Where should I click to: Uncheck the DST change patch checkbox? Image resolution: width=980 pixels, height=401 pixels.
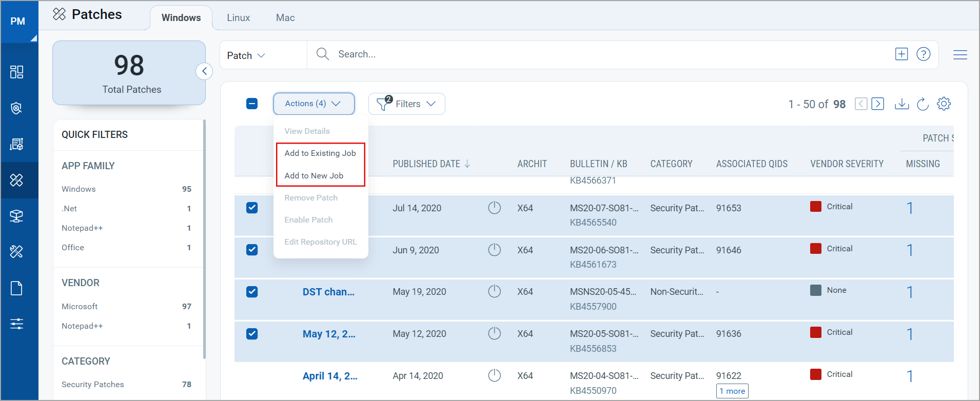(252, 292)
